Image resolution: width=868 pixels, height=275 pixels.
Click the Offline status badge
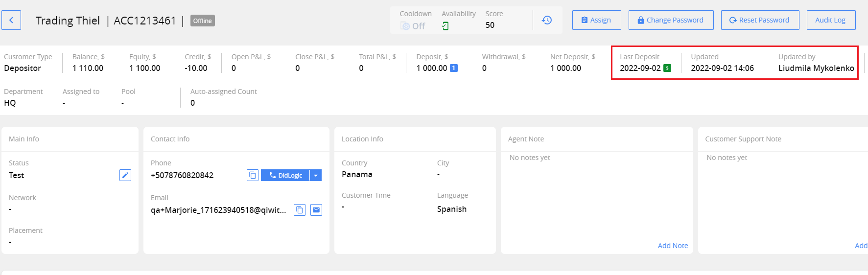click(203, 21)
